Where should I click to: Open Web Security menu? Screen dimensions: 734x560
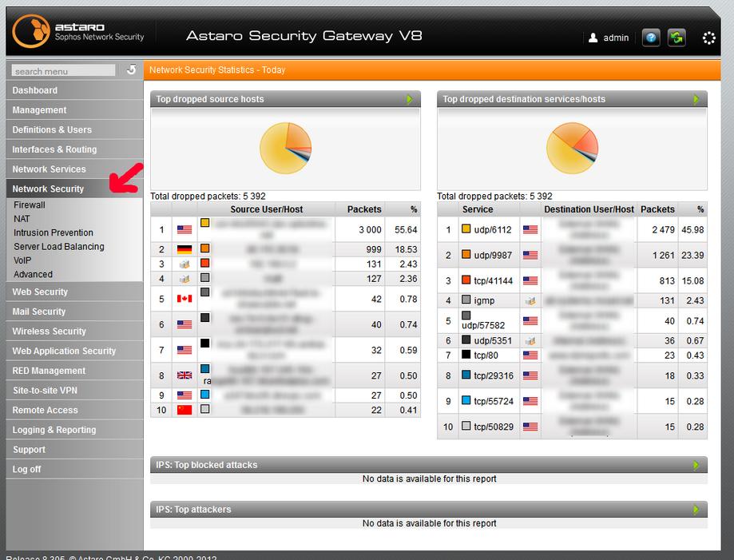point(74,292)
